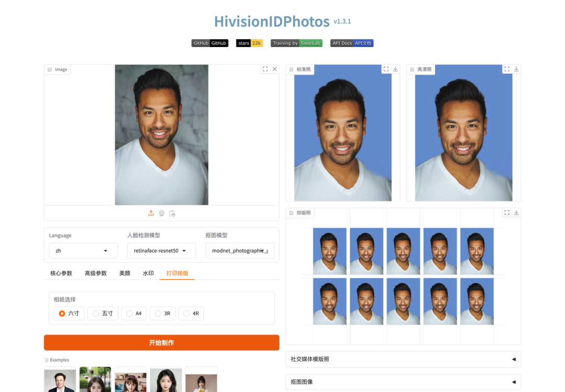565x392 pixels.
Task: Open the 美颜 beauty tab
Action: tap(125, 273)
